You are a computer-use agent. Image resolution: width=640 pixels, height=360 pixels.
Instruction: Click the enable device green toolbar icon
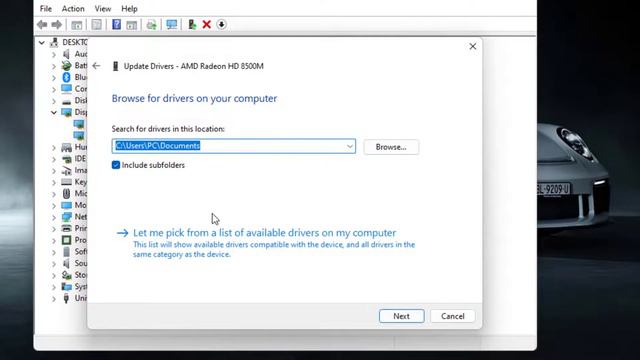coord(192,24)
